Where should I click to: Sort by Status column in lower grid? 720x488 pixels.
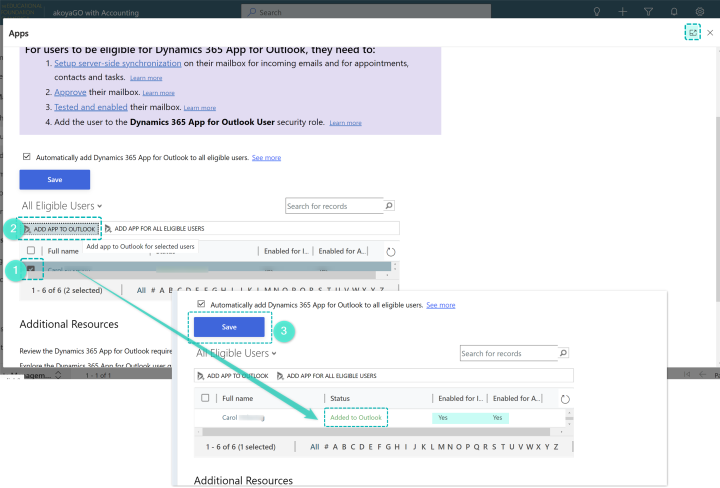340,398
